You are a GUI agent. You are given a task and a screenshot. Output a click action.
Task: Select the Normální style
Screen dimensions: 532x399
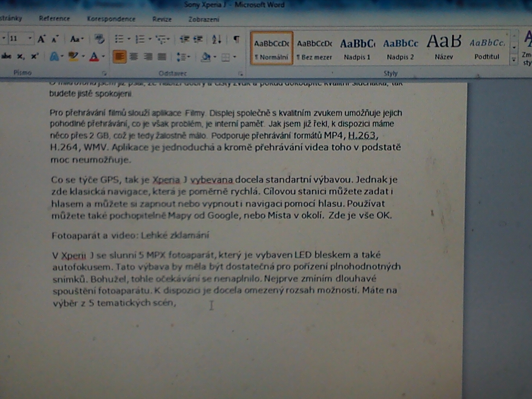[x=272, y=48]
